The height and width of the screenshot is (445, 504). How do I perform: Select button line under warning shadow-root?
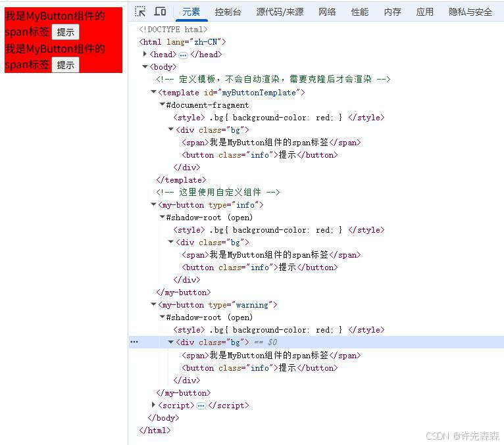260,367
